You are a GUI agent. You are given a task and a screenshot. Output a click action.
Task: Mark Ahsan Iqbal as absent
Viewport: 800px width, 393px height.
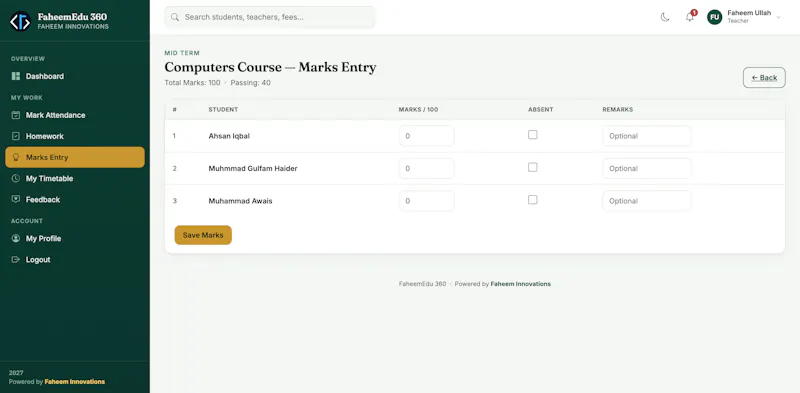click(533, 135)
